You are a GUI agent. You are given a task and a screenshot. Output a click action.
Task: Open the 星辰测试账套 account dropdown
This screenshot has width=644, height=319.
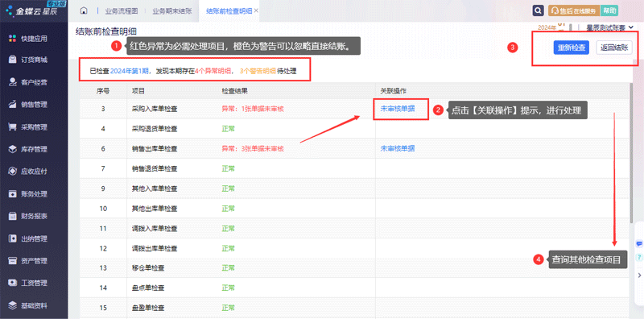coord(609,27)
